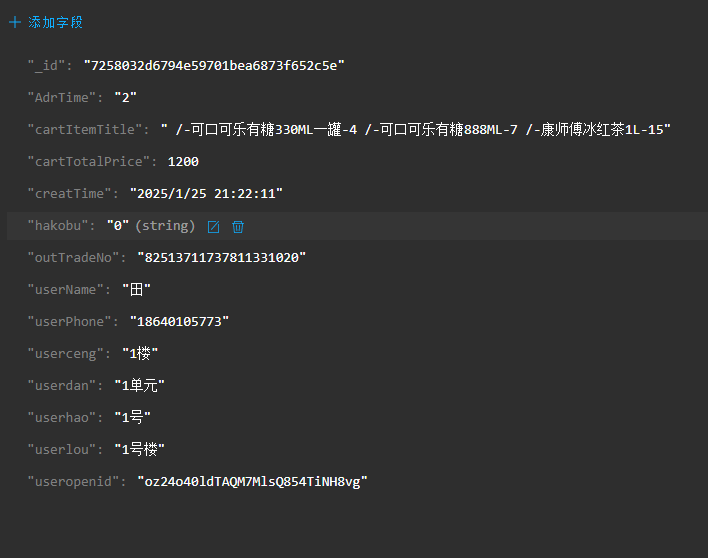Click the hakobu value "0"

point(118,226)
